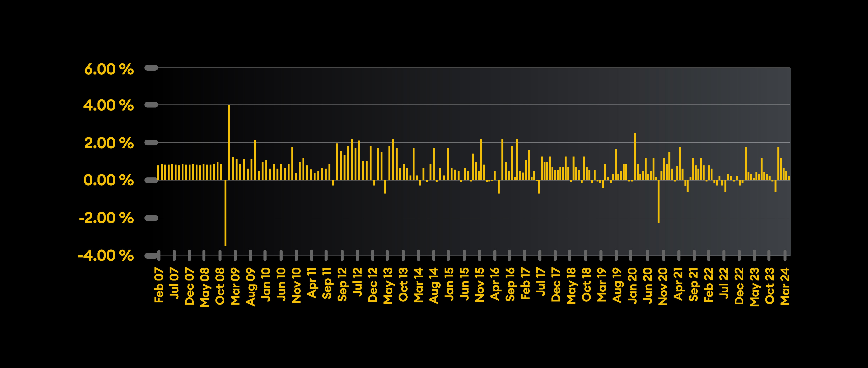Click the Dec 22 x-axis label

pyautogui.click(x=739, y=286)
